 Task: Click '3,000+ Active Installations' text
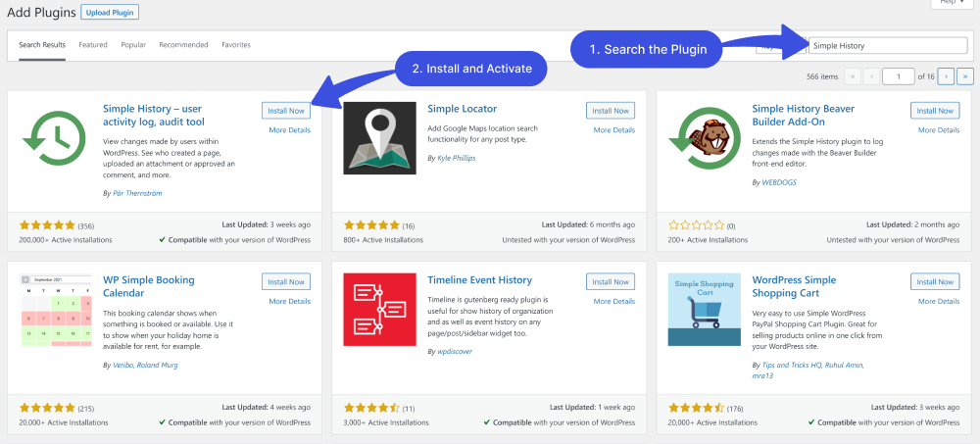[386, 422]
